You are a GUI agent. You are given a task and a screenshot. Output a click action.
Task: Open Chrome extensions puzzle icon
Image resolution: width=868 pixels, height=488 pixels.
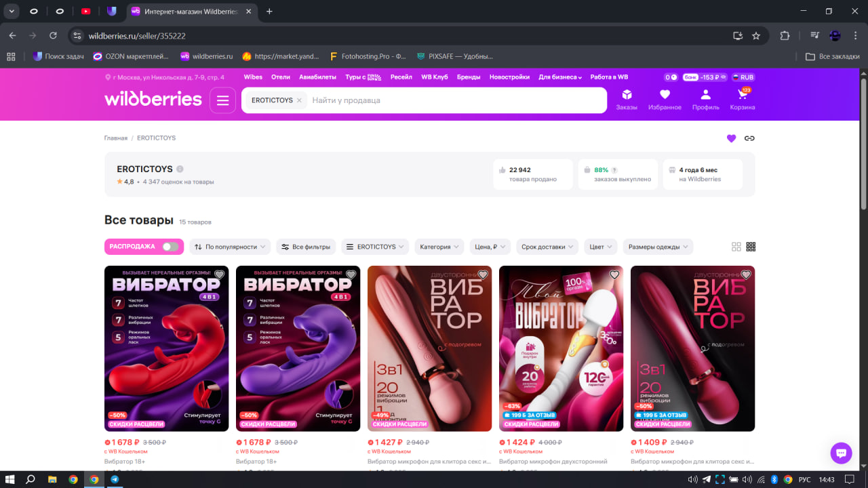click(785, 36)
